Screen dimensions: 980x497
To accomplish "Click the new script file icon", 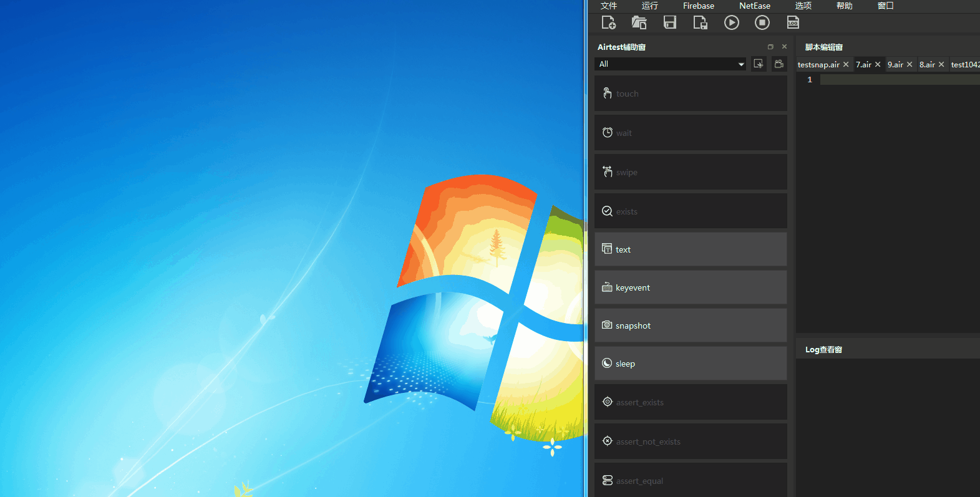I will coord(608,22).
